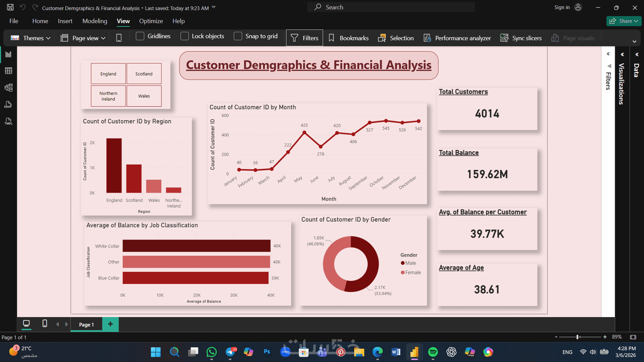
Task: Switch to Table view in left sidebar
Action: click(8, 71)
